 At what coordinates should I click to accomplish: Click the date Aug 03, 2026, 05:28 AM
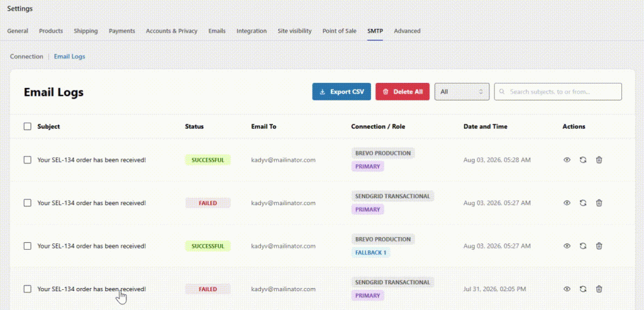point(497,160)
